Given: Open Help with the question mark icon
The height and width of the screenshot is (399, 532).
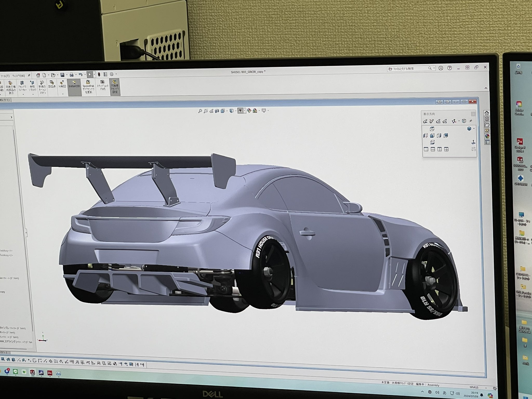Looking at the screenshot, I should [450, 68].
